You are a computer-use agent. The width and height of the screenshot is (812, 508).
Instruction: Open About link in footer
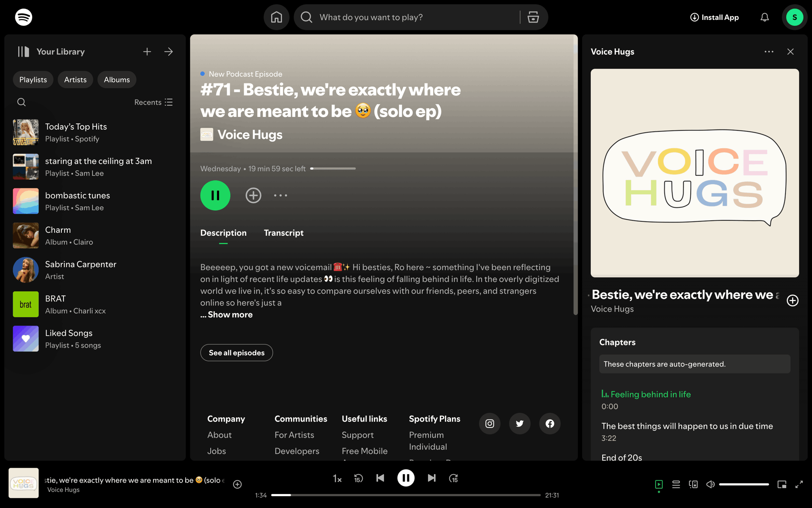219,435
